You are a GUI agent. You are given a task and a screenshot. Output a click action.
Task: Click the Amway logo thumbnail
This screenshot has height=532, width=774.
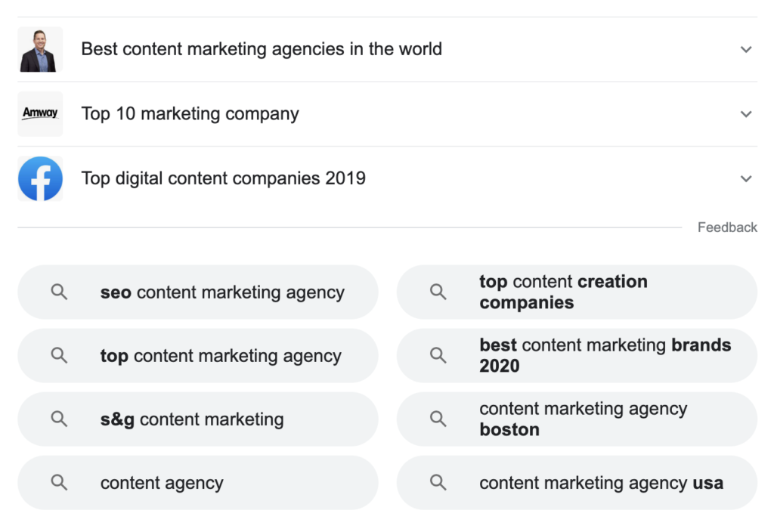tap(41, 114)
